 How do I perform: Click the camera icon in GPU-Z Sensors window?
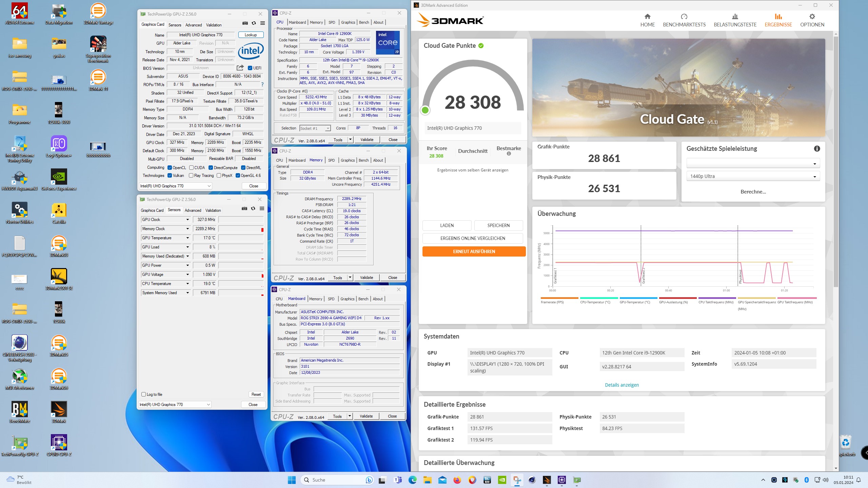pyautogui.click(x=244, y=208)
